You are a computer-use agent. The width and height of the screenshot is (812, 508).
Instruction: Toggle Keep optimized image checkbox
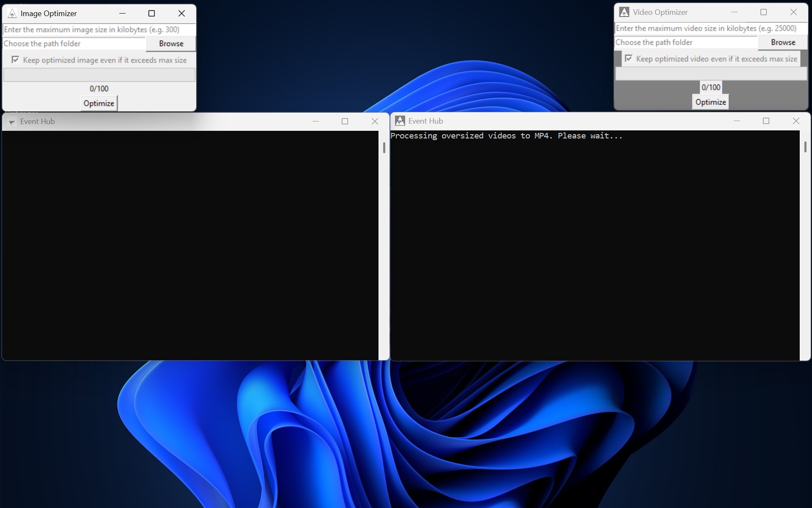(16, 60)
